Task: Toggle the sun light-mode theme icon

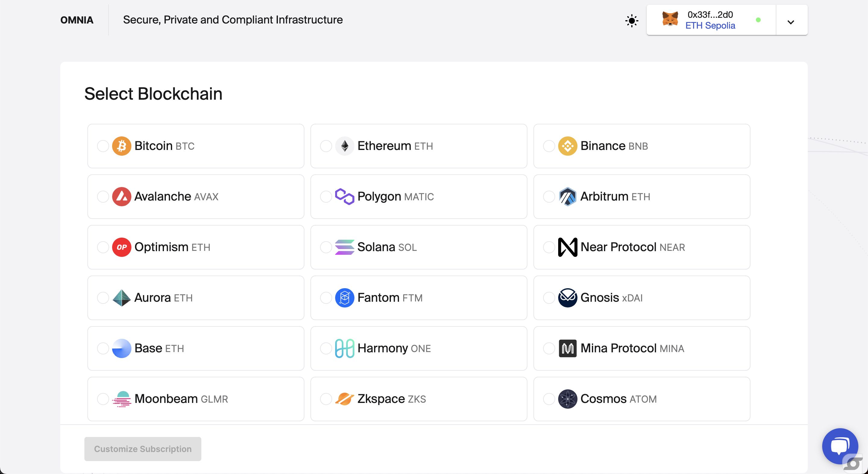Action: tap(631, 20)
